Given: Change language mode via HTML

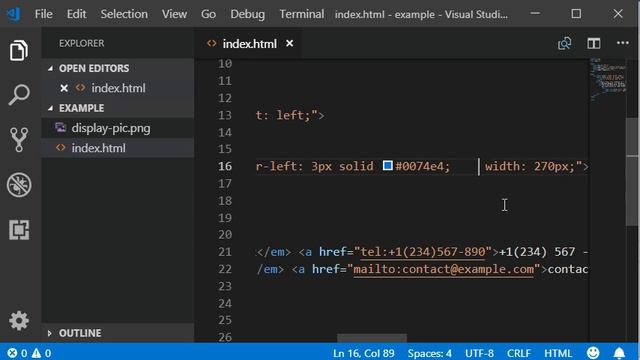Looking at the screenshot, I should [558, 353].
